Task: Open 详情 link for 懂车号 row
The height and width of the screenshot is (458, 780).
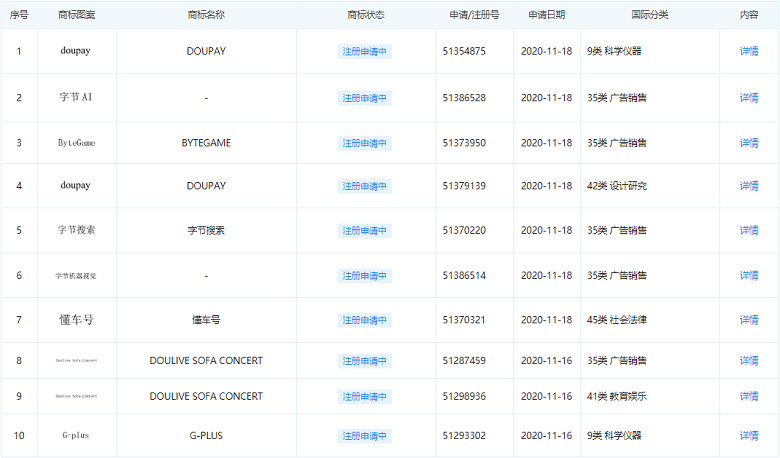Action: (749, 320)
